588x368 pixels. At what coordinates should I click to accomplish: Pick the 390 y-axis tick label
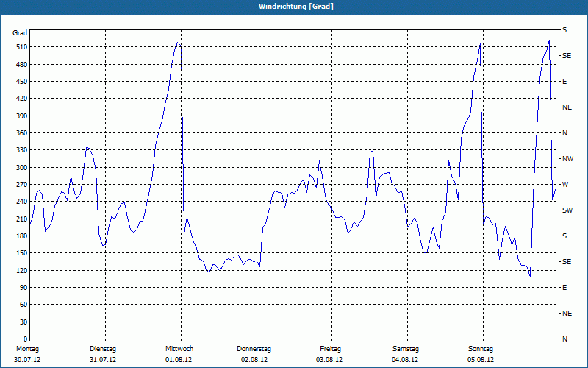pos(22,116)
